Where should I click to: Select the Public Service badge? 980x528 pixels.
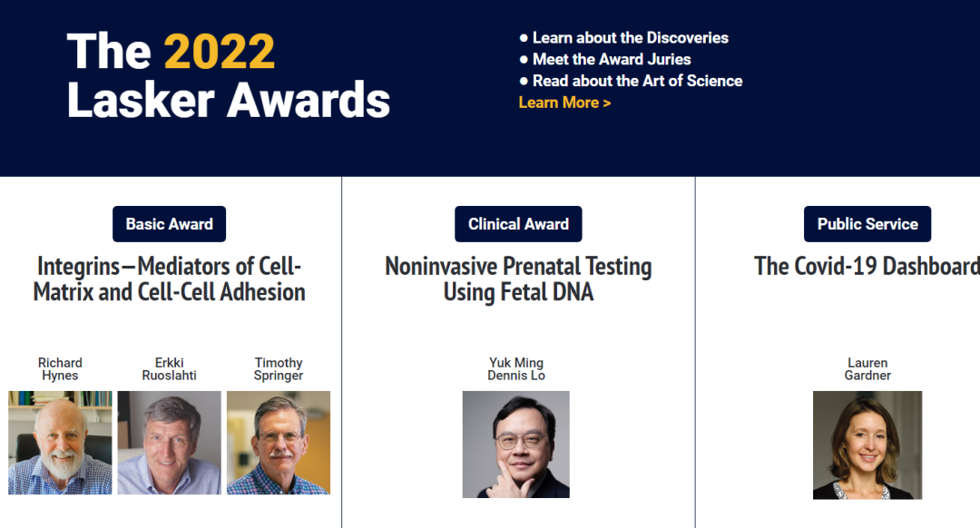coord(867,224)
